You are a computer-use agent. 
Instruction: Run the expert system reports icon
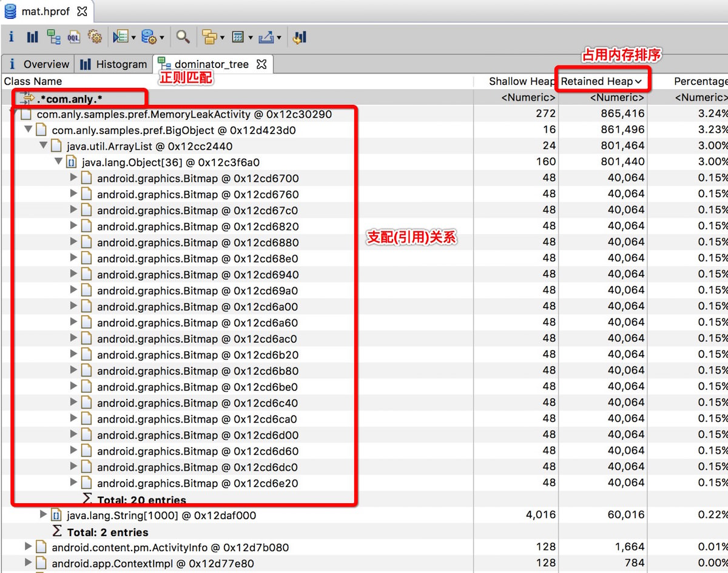coord(120,37)
